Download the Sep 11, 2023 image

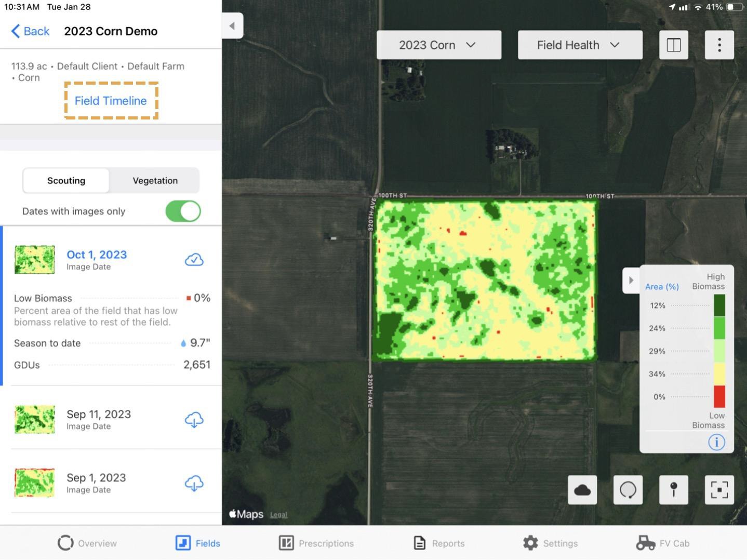tap(194, 420)
